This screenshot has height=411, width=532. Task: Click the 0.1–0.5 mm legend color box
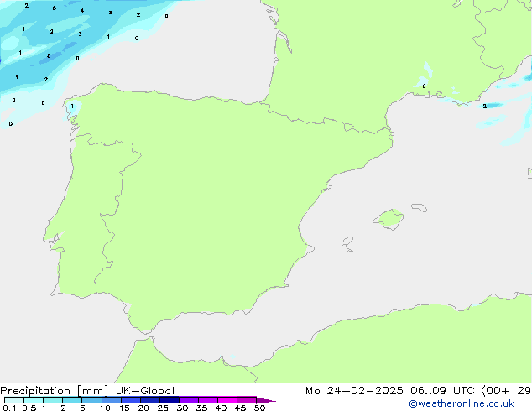point(14,400)
